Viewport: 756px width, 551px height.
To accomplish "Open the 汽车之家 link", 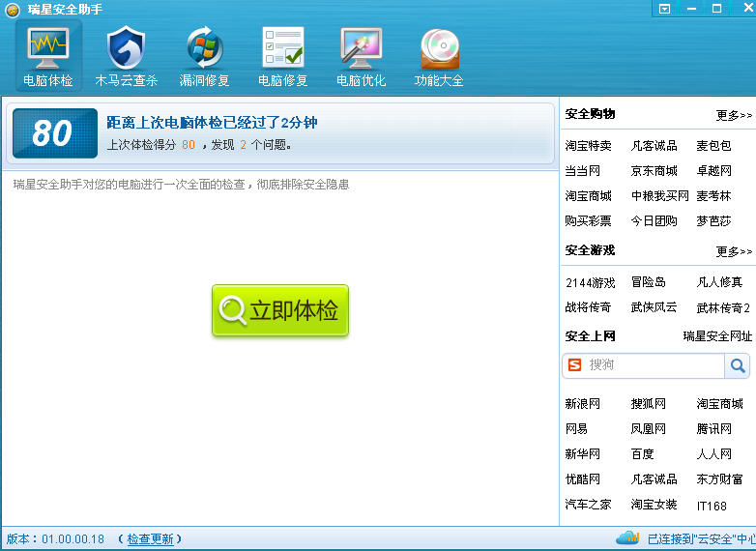I will 588,505.
